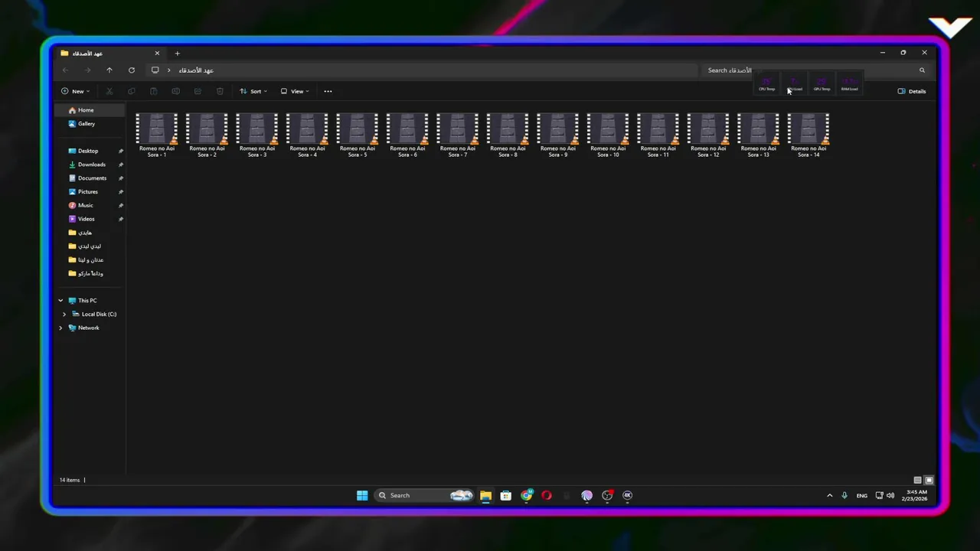Expand the Network tree node
This screenshot has height=551, width=980.
coord(60,328)
